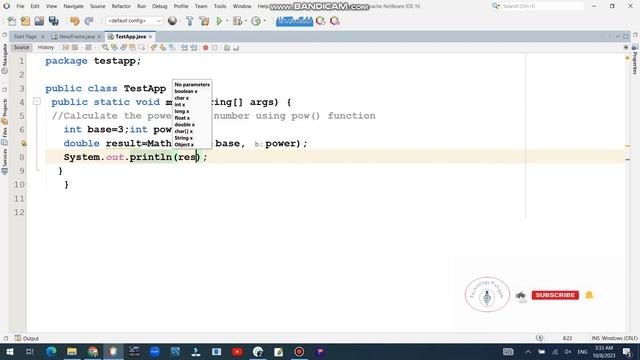The image size is (640, 360).
Task: Open the Debug Project dropdown arrow
Action: pyautogui.click(x=246, y=21)
